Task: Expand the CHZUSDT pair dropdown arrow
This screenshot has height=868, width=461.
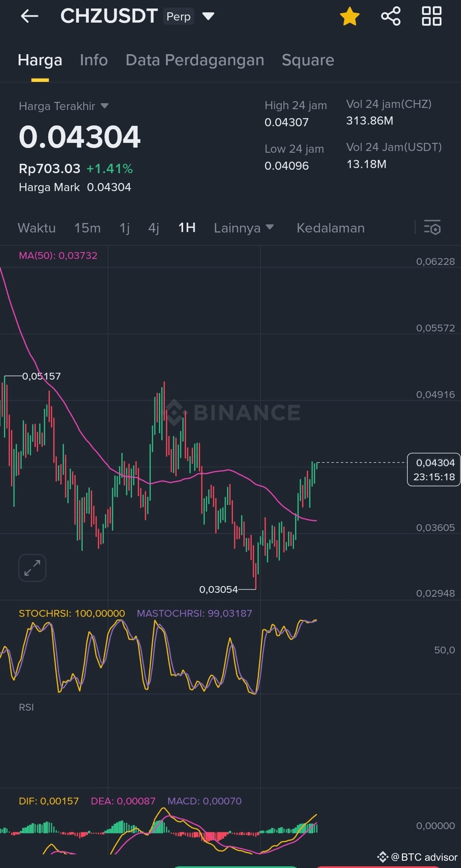Action: click(208, 16)
